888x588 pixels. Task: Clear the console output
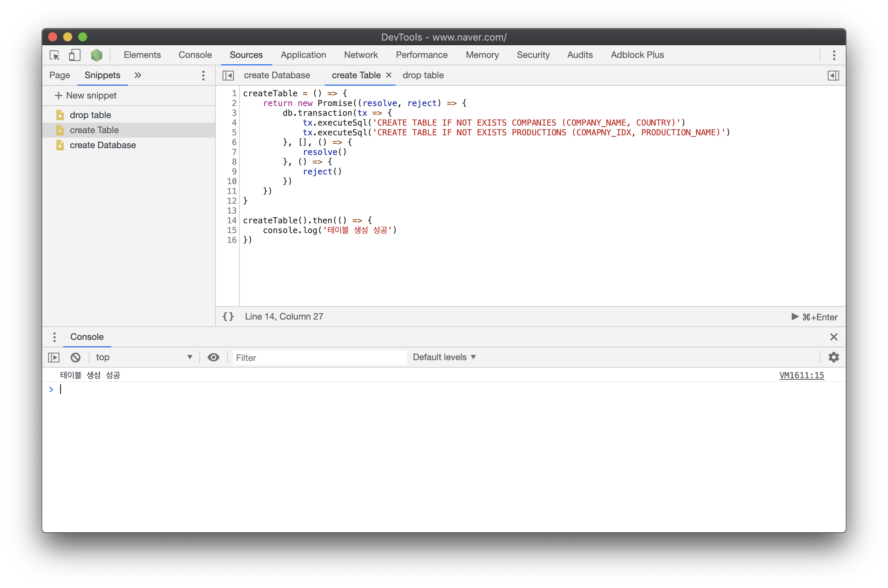pos(76,358)
